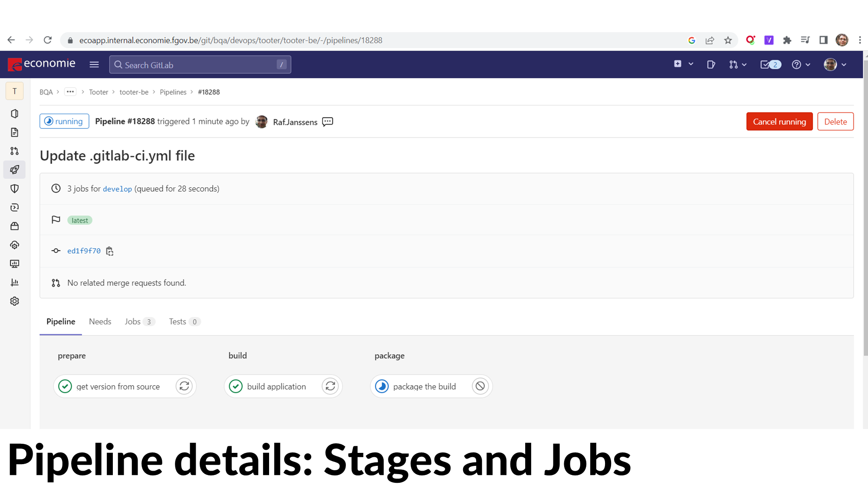Open Merge requests icon in sidebar

pyautogui.click(x=14, y=151)
